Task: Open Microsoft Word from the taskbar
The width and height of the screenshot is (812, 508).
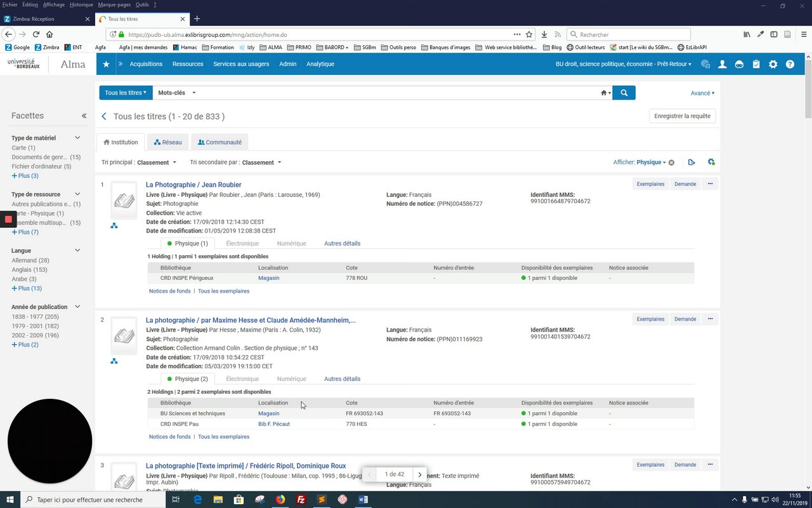Action: click(363, 500)
